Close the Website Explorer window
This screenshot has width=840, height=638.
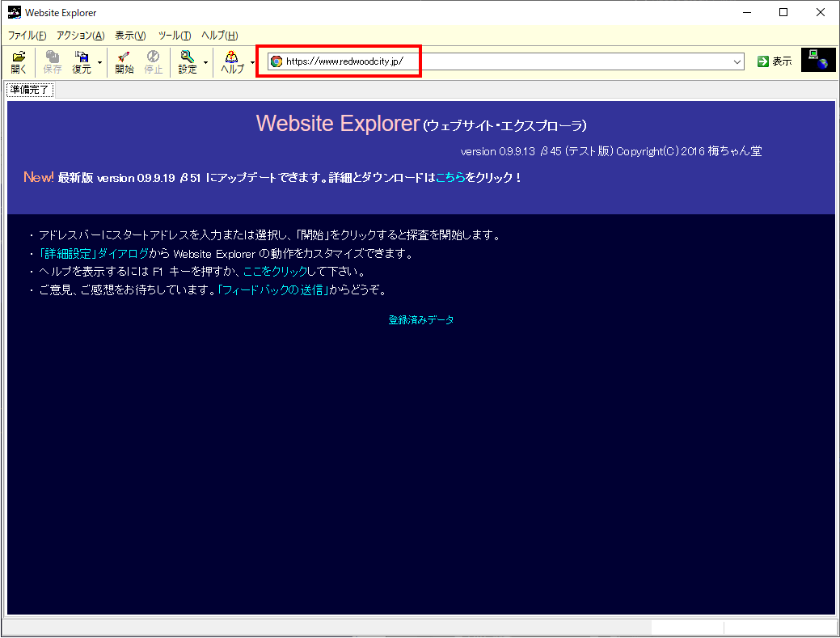(820, 12)
